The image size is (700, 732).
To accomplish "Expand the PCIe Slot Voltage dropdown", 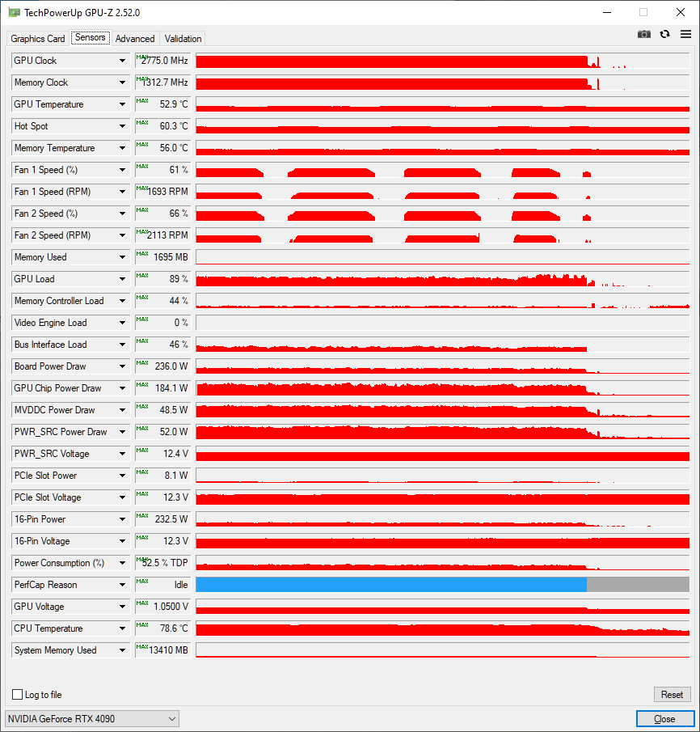I will click(122, 497).
